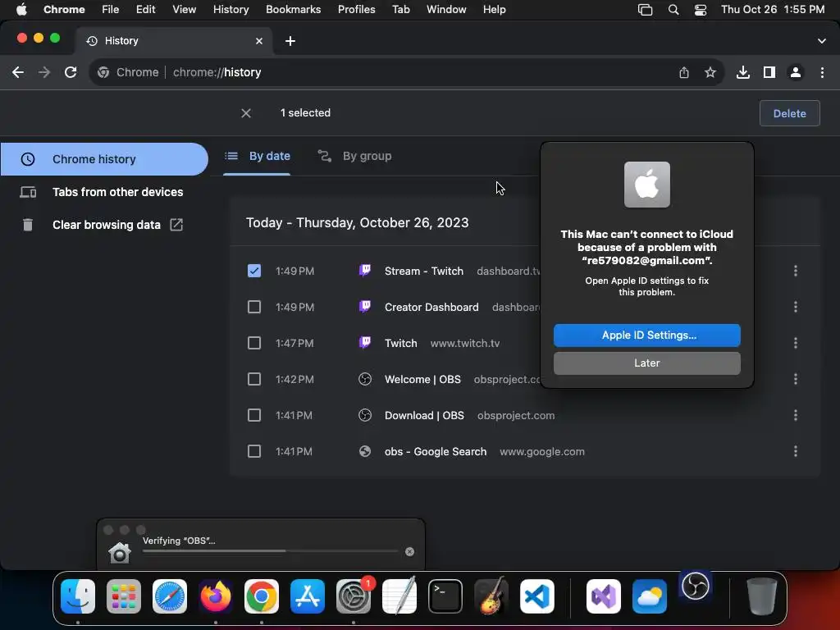Open the Download | OBS history link
The height and width of the screenshot is (630, 840).
pos(424,415)
